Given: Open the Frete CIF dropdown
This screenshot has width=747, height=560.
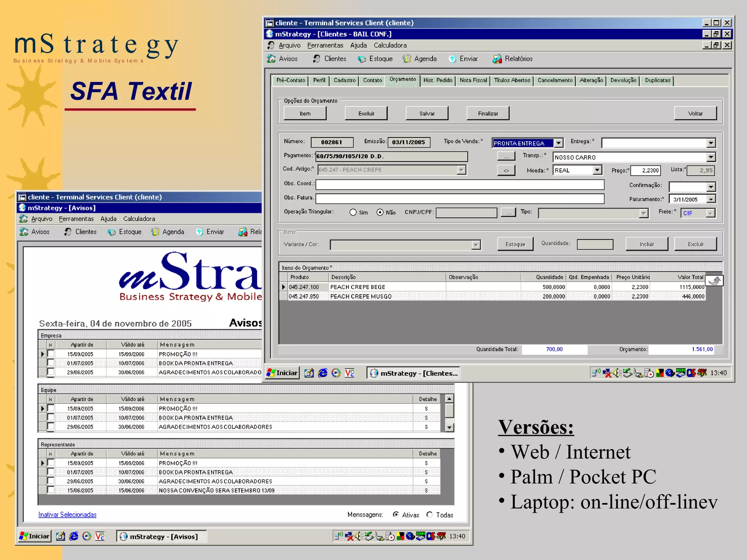Looking at the screenshot, I should tap(710, 213).
